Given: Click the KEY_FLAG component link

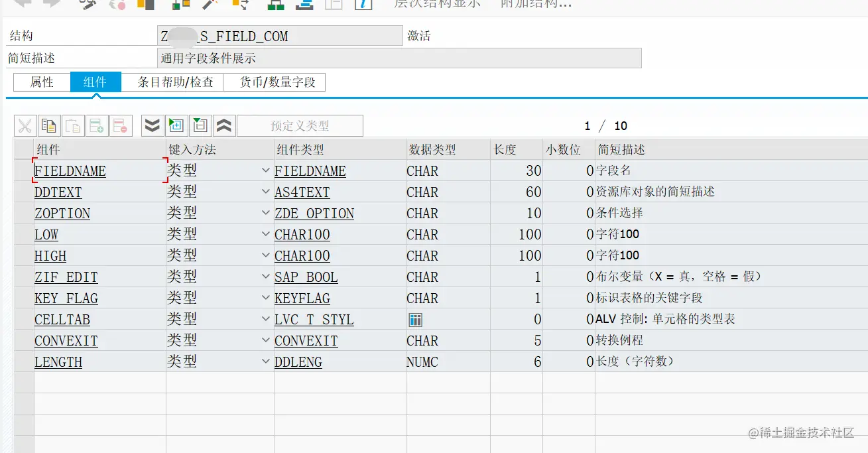Looking at the screenshot, I should click(x=66, y=298).
